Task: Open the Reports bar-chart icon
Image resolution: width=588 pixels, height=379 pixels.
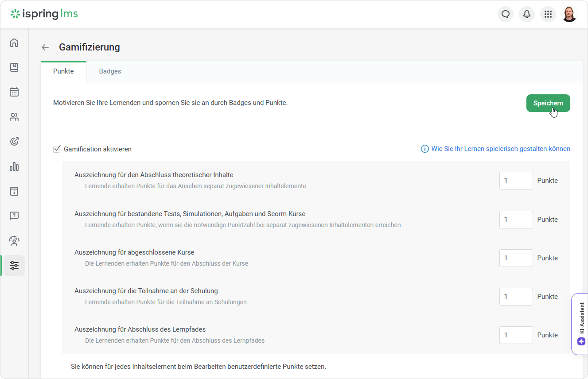Action: pos(14,166)
